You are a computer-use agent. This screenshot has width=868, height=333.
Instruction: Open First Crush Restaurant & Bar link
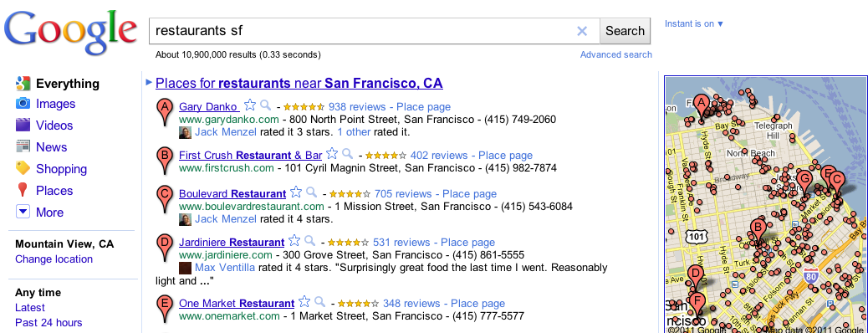[250, 155]
